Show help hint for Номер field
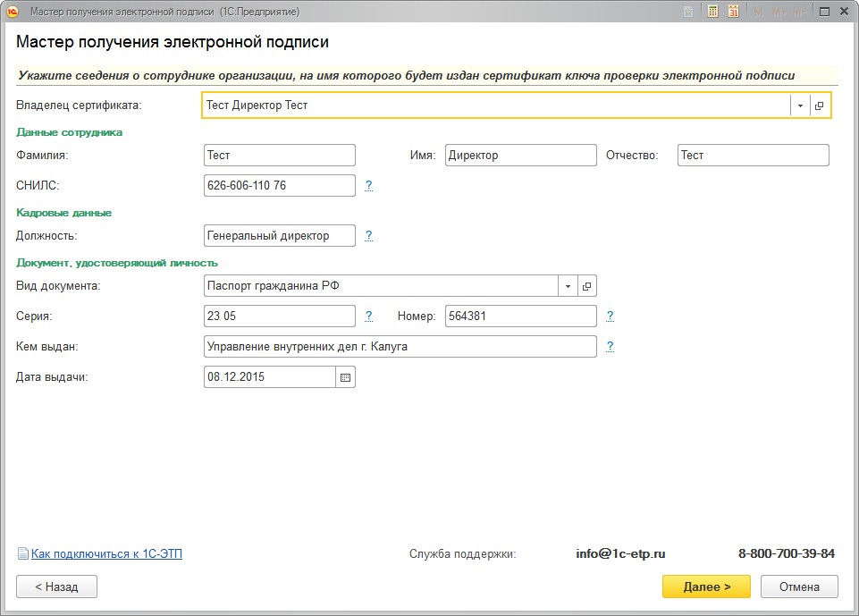Screen dimensions: 859x616 [610, 316]
